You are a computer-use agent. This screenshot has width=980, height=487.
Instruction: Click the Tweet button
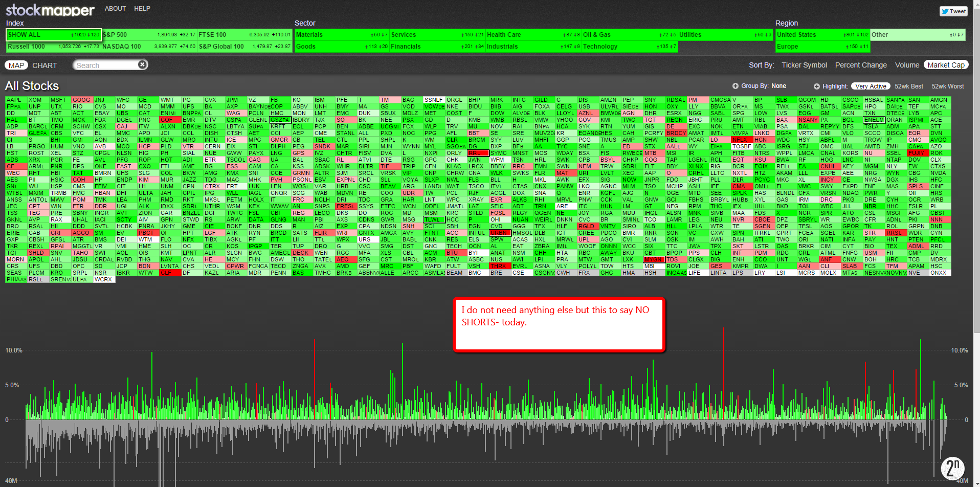click(x=953, y=11)
